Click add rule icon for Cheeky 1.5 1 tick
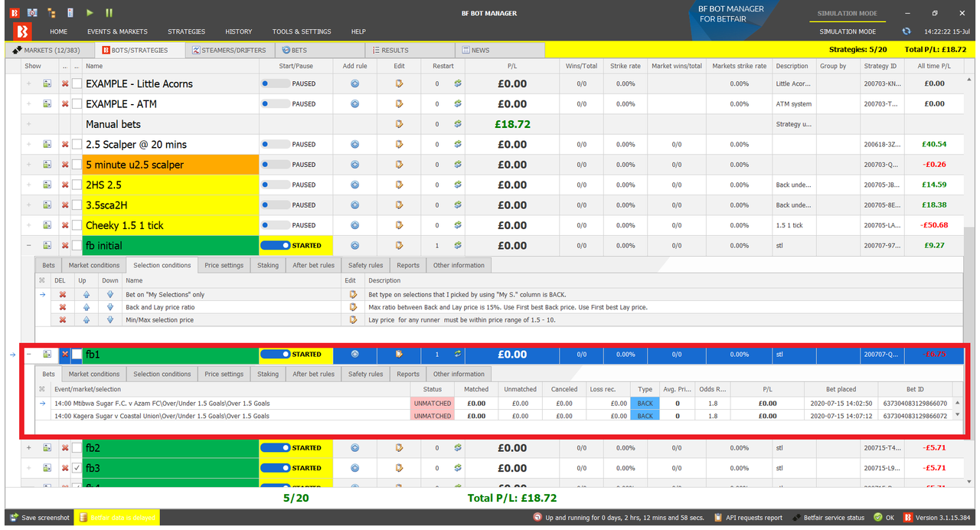Viewport: 980px width, 530px height. tap(354, 225)
